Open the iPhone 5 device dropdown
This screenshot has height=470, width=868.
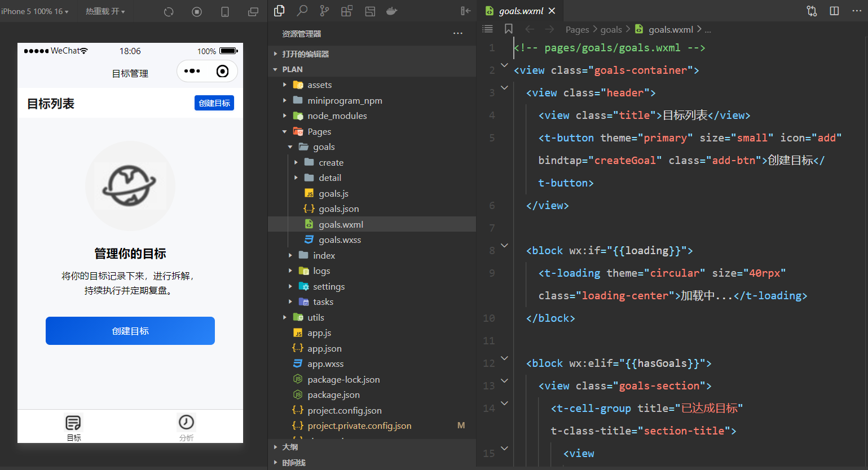click(35, 11)
